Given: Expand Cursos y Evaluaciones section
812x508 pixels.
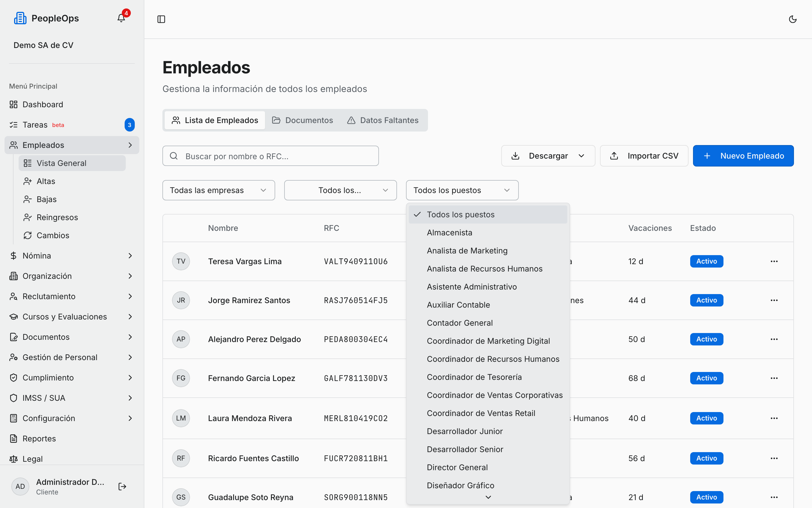Looking at the screenshot, I should tap(72, 316).
